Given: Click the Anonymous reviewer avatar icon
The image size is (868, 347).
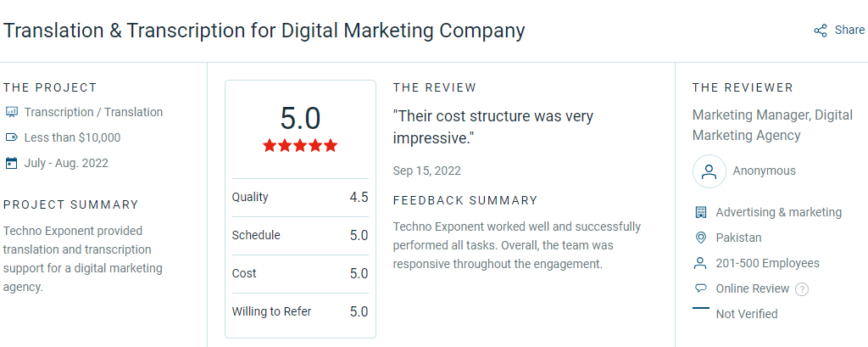Looking at the screenshot, I should 709,171.
